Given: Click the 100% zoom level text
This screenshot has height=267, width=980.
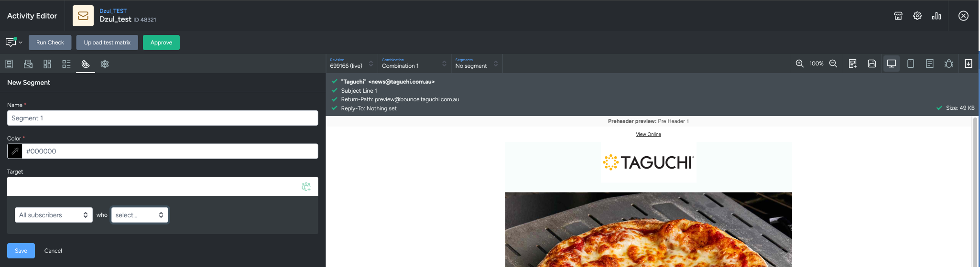Looking at the screenshot, I should 817,64.
